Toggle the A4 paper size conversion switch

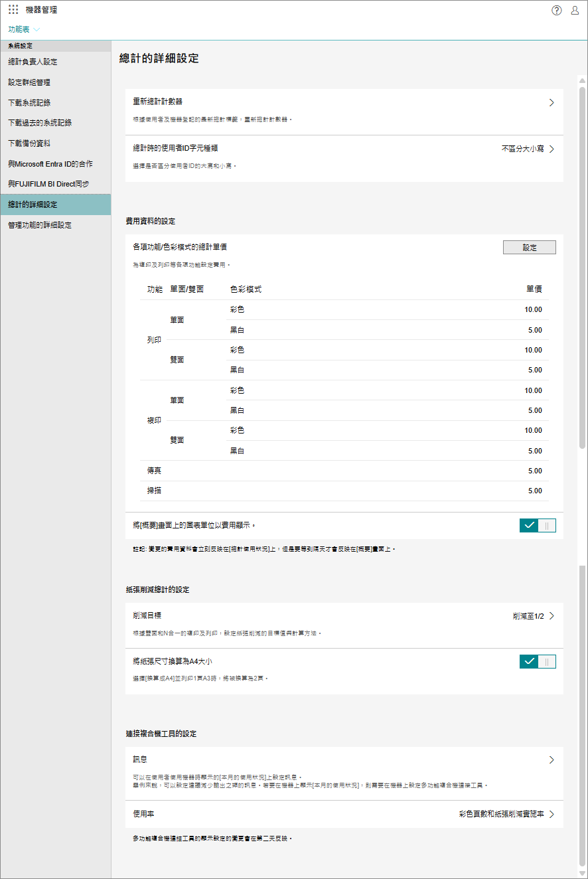[538, 662]
